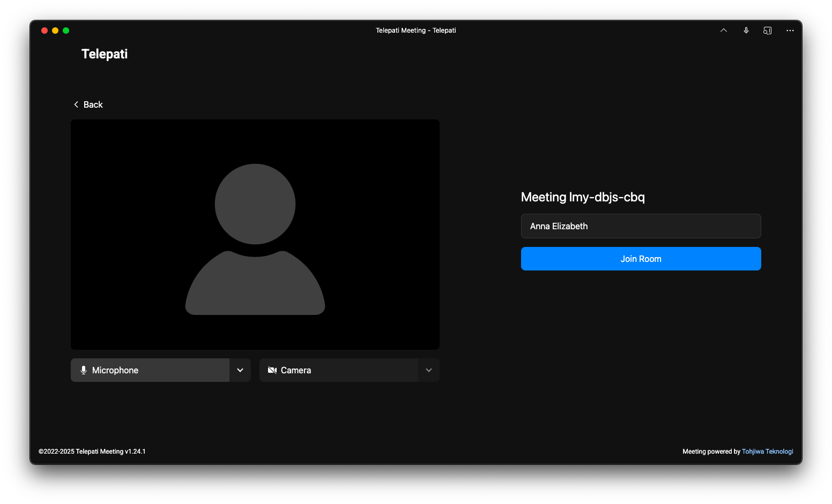Minimize window using the yellow button
The image size is (832, 504).
[x=55, y=31]
